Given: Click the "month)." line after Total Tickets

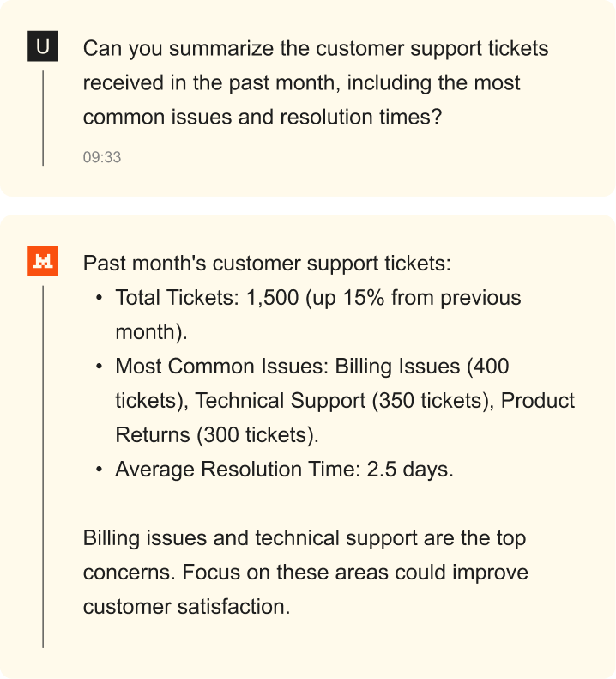Looking at the screenshot, I should pos(151,332).
